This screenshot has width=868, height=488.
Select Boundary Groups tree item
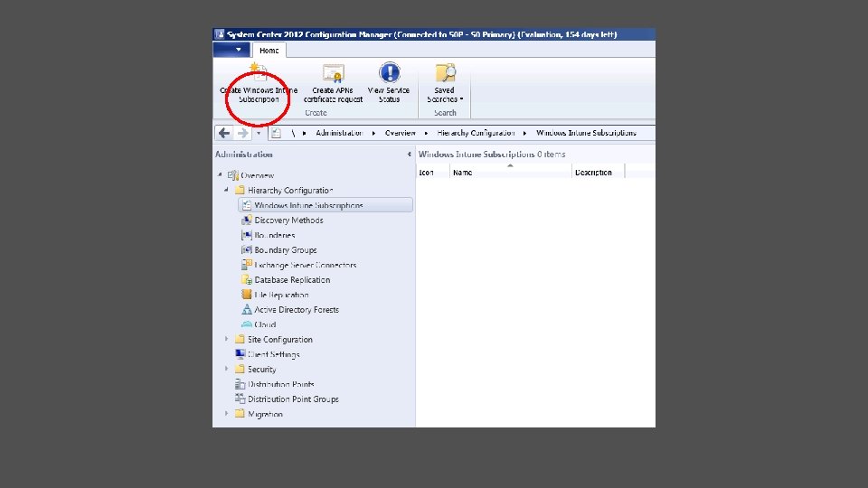pyautogui.click(x=285, y=250)
